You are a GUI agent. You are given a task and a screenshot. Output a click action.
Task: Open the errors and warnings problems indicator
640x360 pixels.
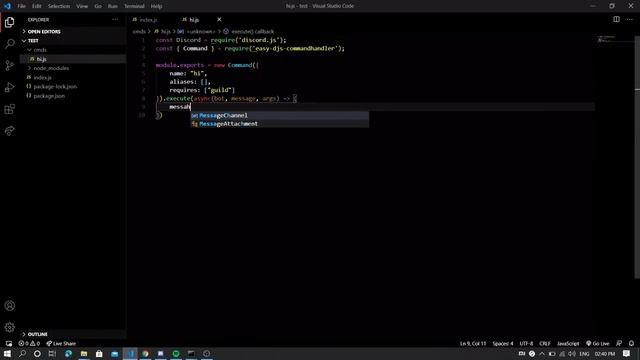pos(29,343)
